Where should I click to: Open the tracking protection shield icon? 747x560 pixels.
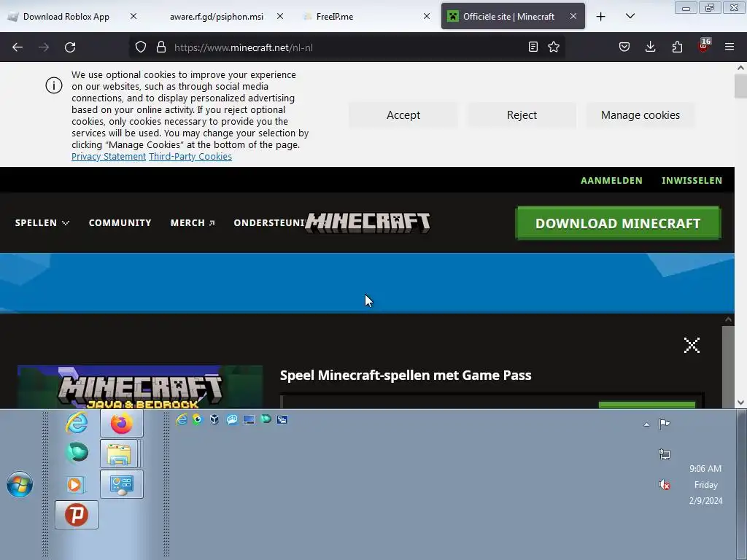141,47
